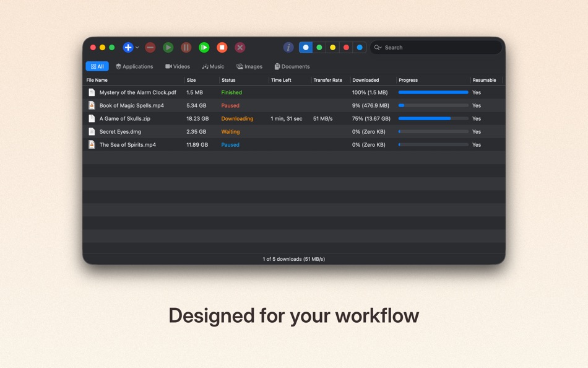The image size is (588, 368).
Task: Switch to the Music category tab
Action: point(213,66)
